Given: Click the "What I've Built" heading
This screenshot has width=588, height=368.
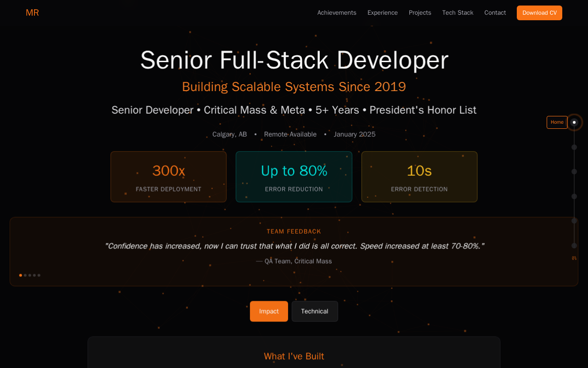Looking at the screenshot, I should 294,356.
